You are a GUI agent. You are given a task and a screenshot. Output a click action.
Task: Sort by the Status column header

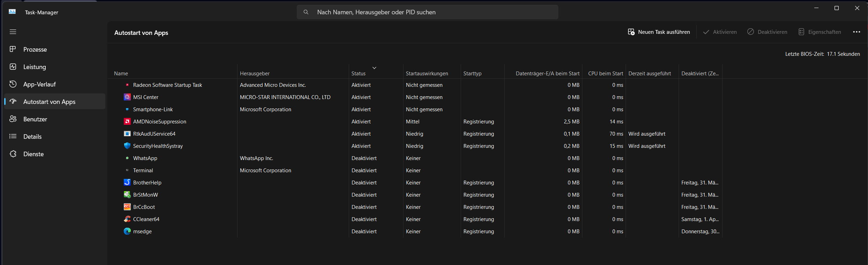[358, 74]
